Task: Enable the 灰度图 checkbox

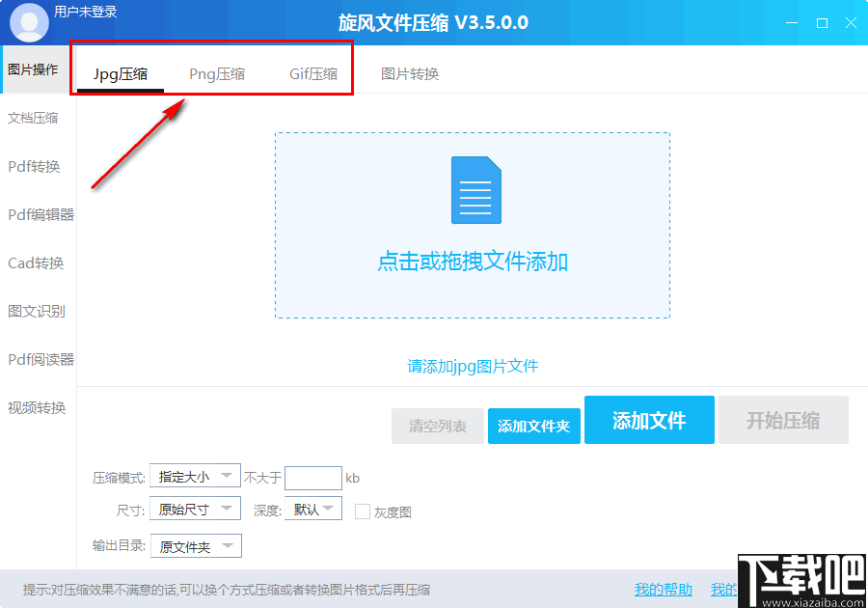Action: coord(363,511)
